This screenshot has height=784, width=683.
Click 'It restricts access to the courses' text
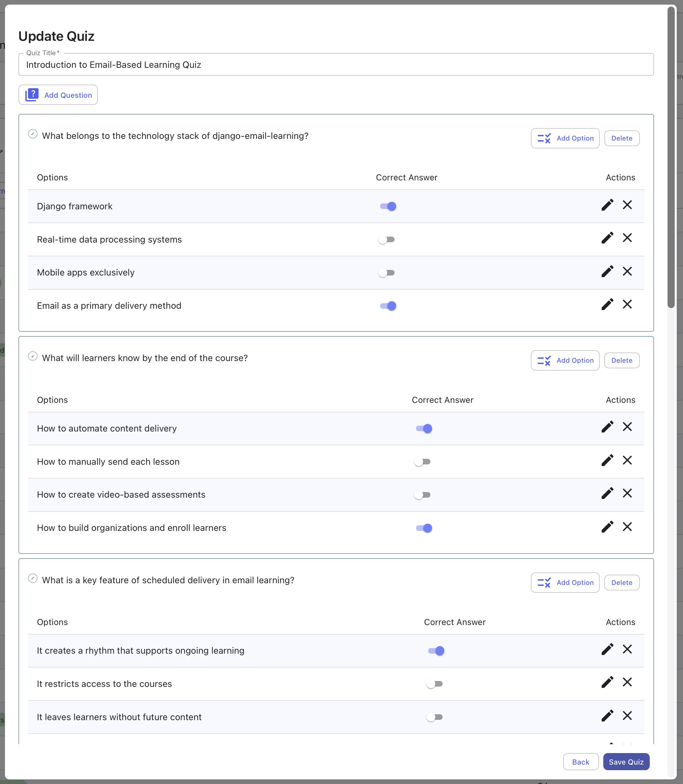click(104, 684)
